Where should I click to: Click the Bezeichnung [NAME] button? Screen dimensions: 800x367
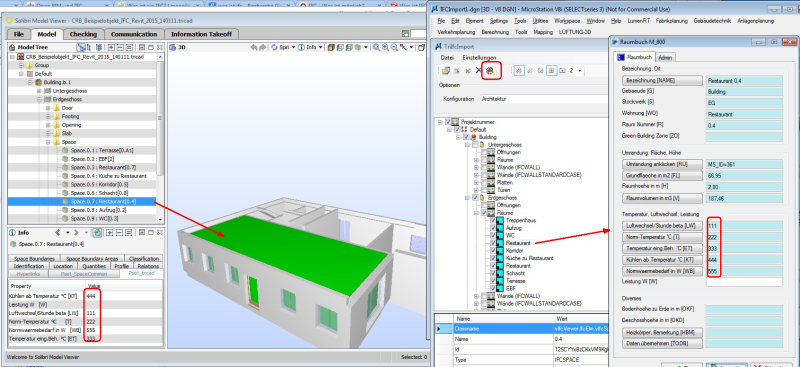point(662,81)
